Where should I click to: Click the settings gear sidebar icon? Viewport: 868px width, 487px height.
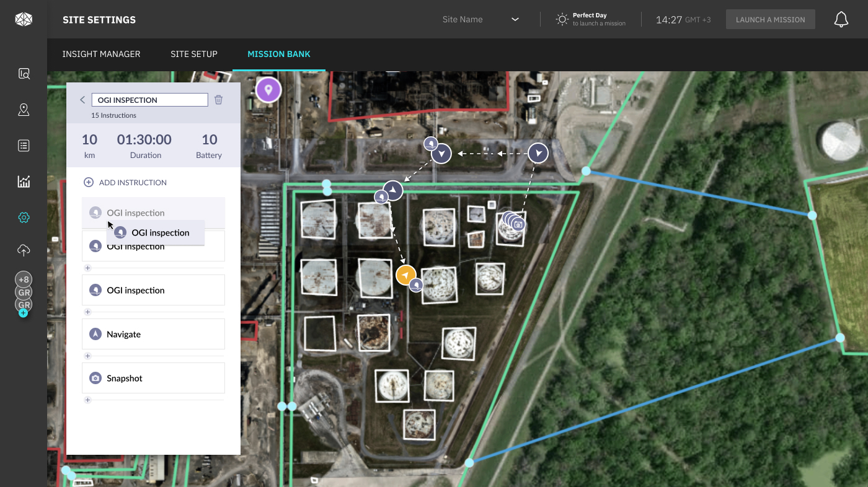[x=24, y=217]
